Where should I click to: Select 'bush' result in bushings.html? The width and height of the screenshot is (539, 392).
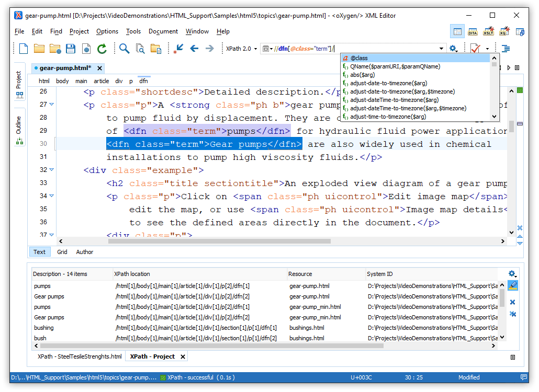coord(265,338)
